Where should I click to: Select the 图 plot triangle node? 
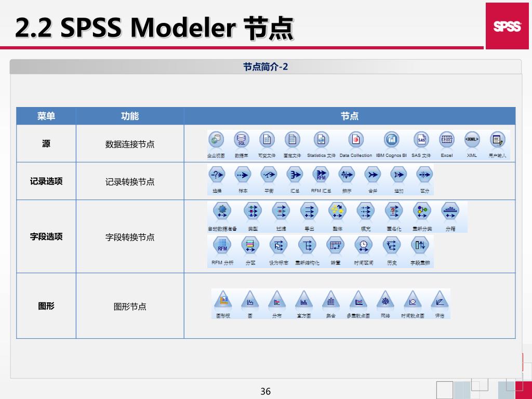[x=250, y=300]
